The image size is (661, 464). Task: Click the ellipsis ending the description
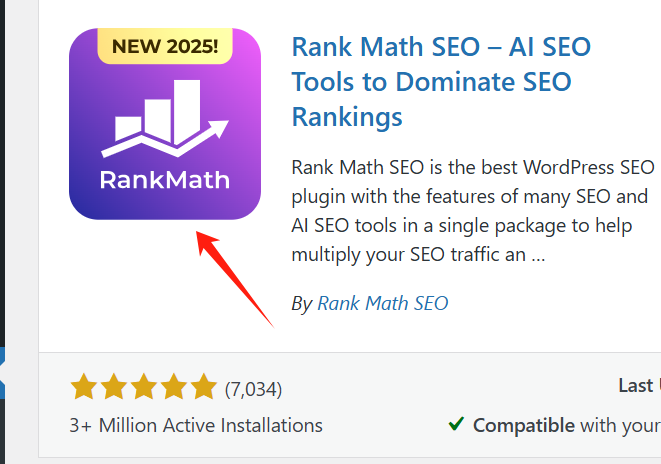click(537, 255)
